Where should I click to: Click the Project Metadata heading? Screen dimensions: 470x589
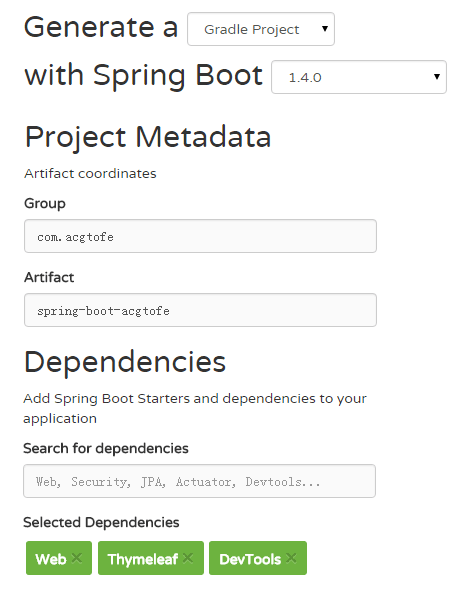[x=148, y=137]
